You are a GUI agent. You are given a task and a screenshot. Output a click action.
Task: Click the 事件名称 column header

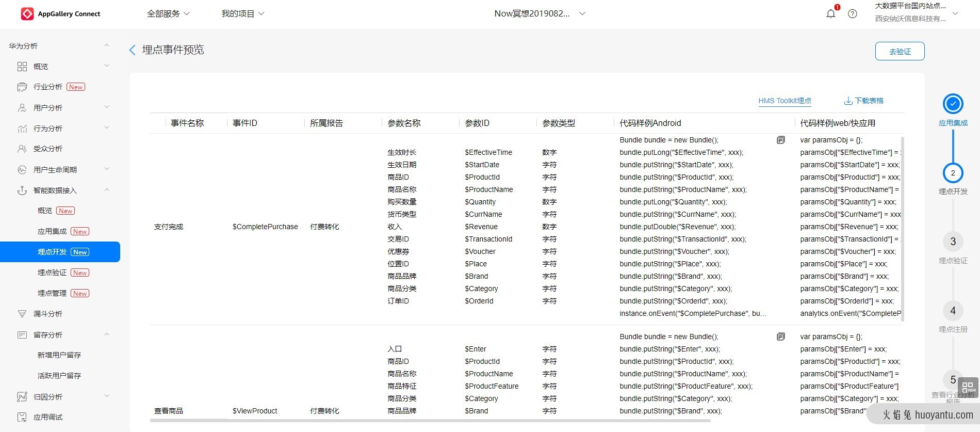[187, 123]
